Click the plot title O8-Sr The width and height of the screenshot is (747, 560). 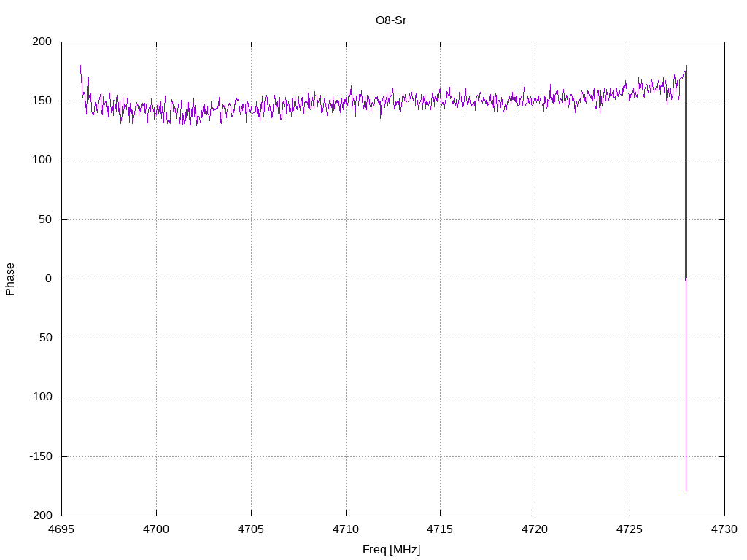[391, 20]
